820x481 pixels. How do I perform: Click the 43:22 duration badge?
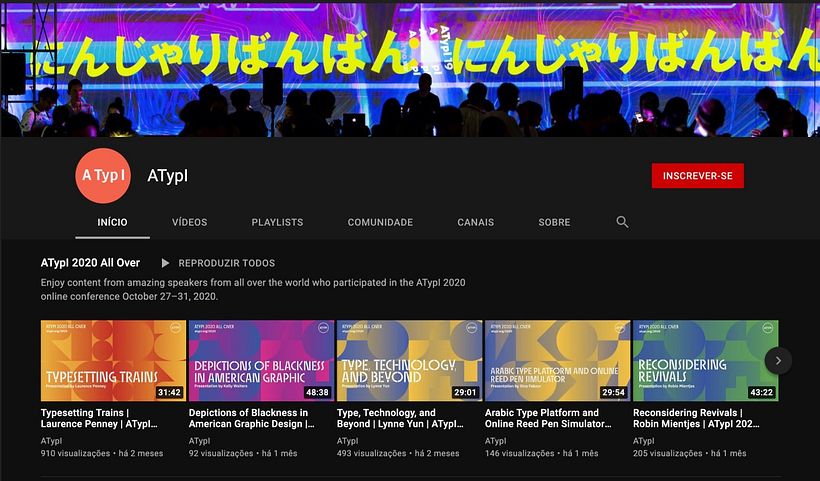pos(761,392)
